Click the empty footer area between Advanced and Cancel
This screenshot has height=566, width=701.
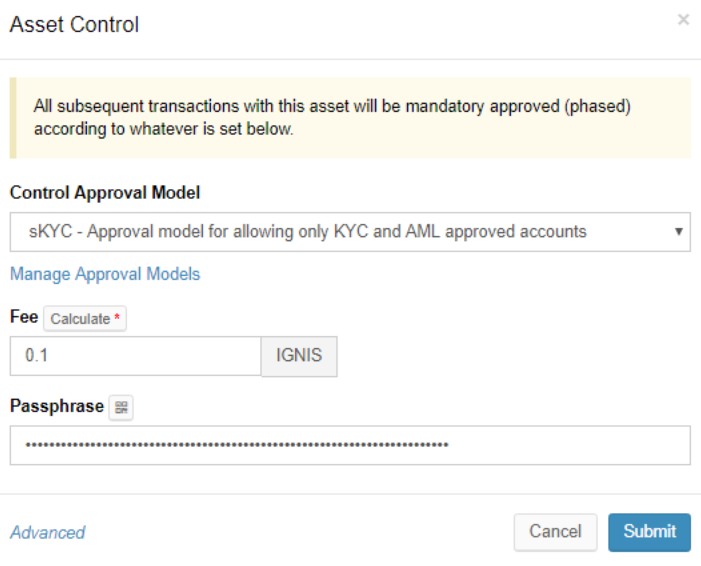pos(300,532)
